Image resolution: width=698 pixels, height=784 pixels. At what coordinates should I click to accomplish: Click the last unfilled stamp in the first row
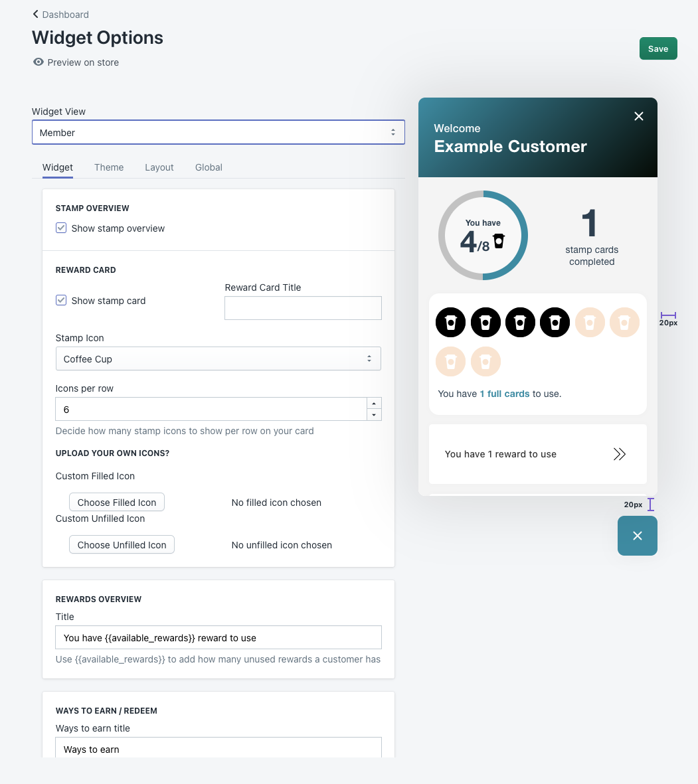point(624,323)
